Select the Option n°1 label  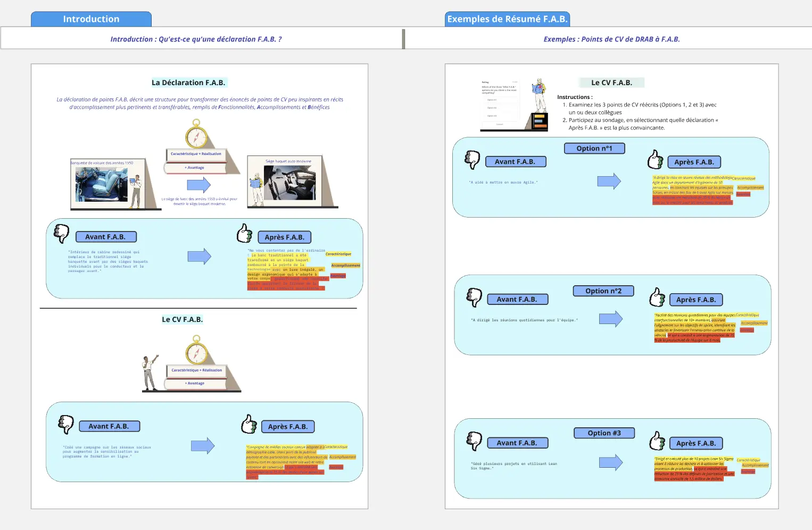[x=594, y=148]
